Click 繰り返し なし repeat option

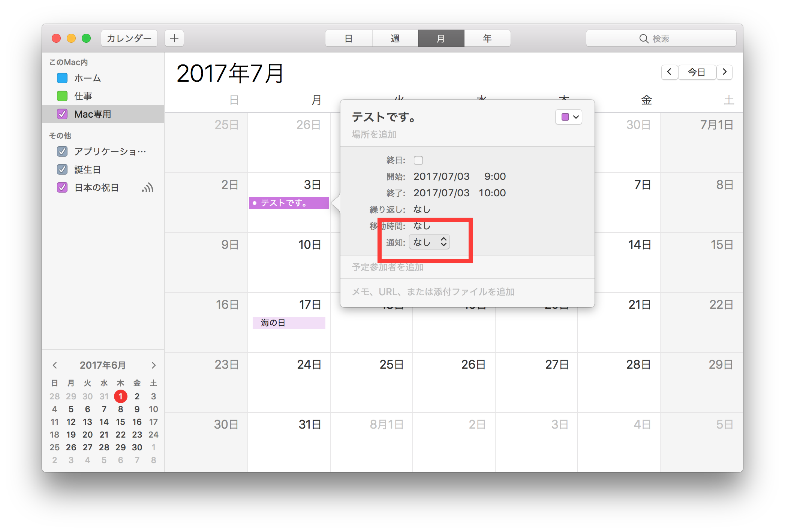click(x=422, y=209)
